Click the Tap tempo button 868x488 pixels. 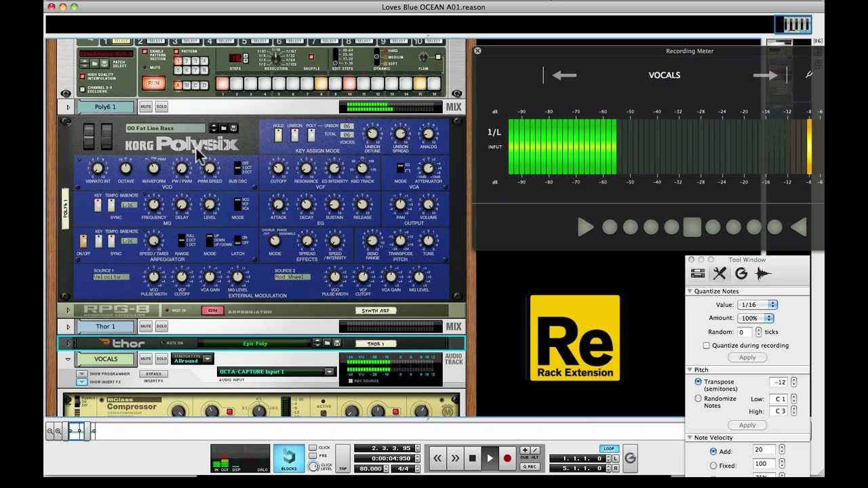343,459
